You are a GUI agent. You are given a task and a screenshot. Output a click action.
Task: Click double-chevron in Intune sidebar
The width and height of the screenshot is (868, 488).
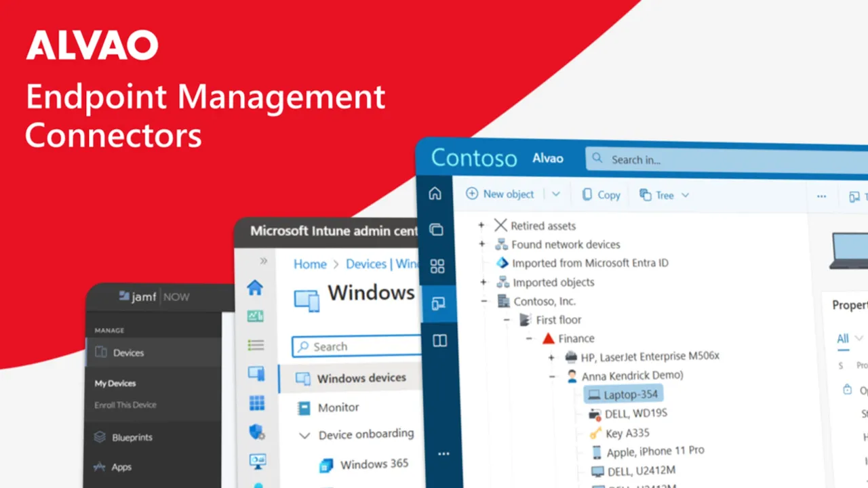(x=263, y=261)
